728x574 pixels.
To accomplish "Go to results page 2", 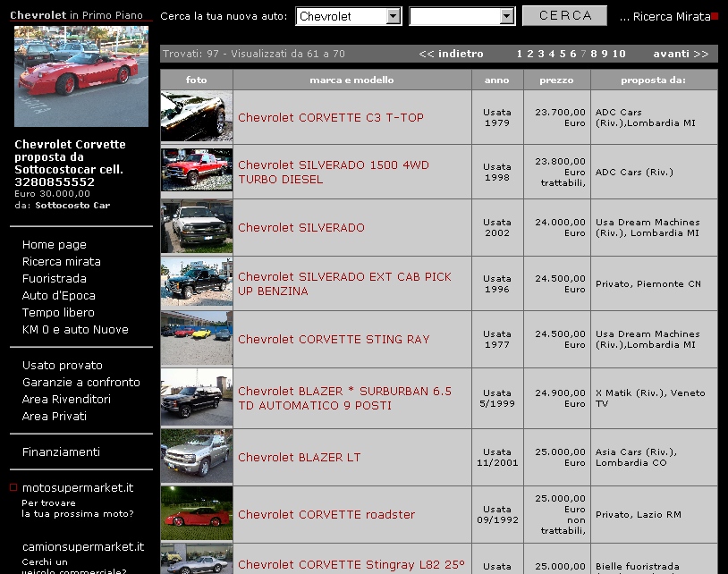I will point(530,54).
